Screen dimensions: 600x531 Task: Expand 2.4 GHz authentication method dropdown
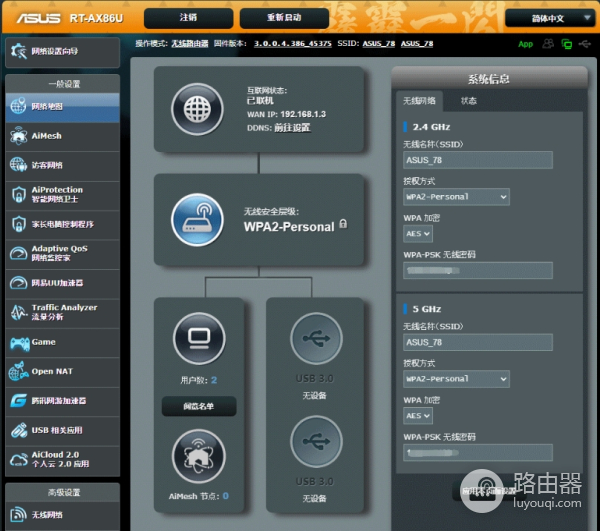[456, 196]
